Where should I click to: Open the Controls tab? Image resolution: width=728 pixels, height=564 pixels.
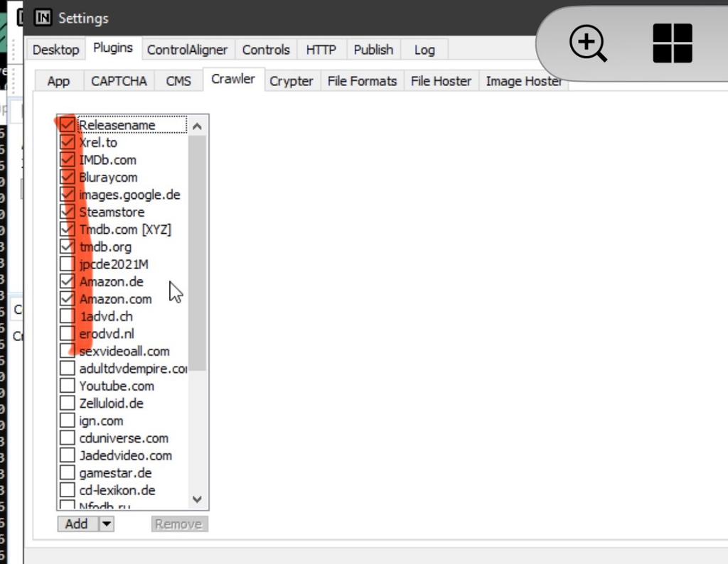[266, 50]
